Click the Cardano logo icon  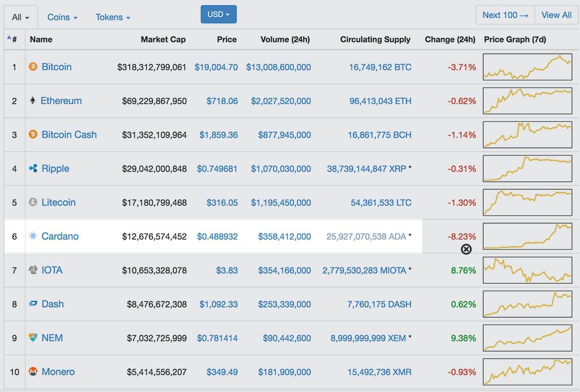coord(33,236)
